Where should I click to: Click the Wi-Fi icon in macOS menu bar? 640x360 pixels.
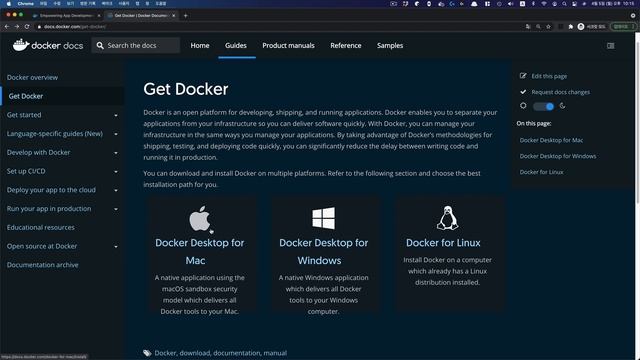click(x=544, y=3)
